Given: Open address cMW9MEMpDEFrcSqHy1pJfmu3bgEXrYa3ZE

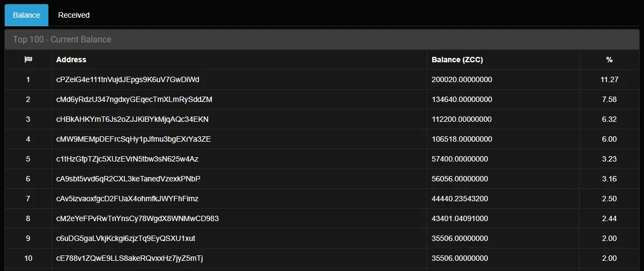Looking at the screenshot, I should (134, 139).
